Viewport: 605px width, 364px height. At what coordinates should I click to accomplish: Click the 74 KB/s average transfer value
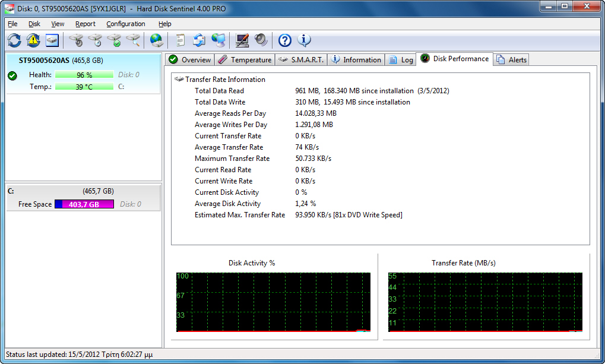[x=307, y=147]
